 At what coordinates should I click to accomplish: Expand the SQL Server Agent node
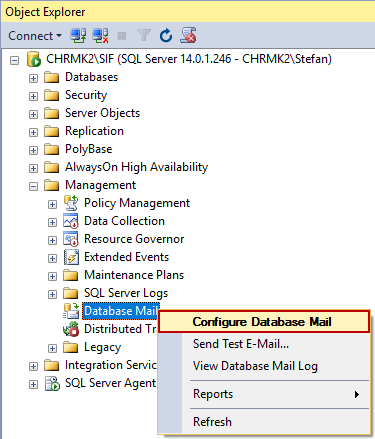point(33,384)
